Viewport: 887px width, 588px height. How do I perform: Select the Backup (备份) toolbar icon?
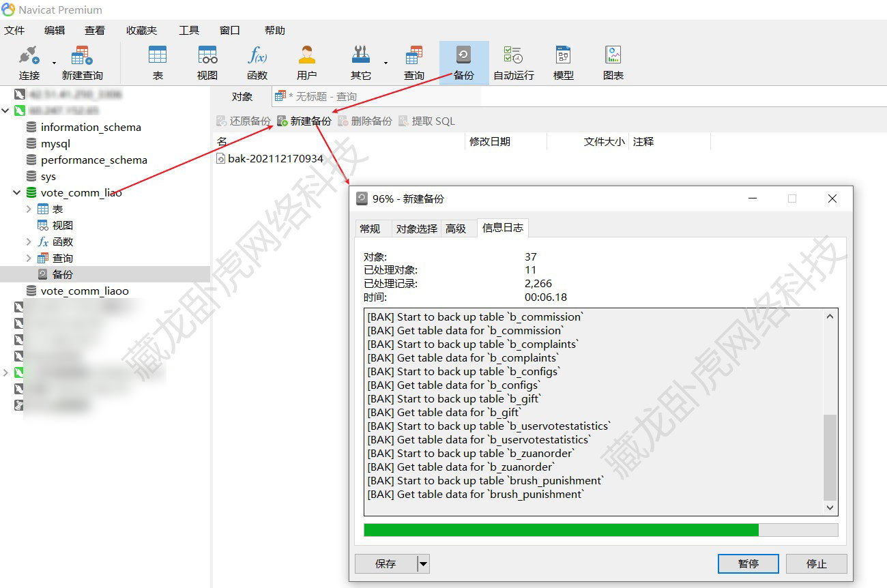[x=464, y=63]
